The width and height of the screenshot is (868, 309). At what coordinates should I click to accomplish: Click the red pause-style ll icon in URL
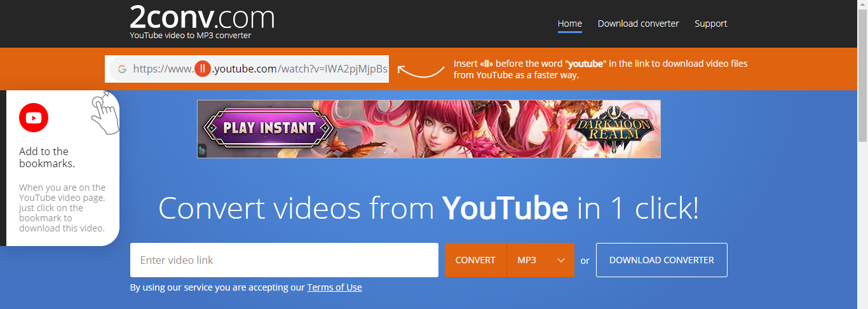pos(202,69)
